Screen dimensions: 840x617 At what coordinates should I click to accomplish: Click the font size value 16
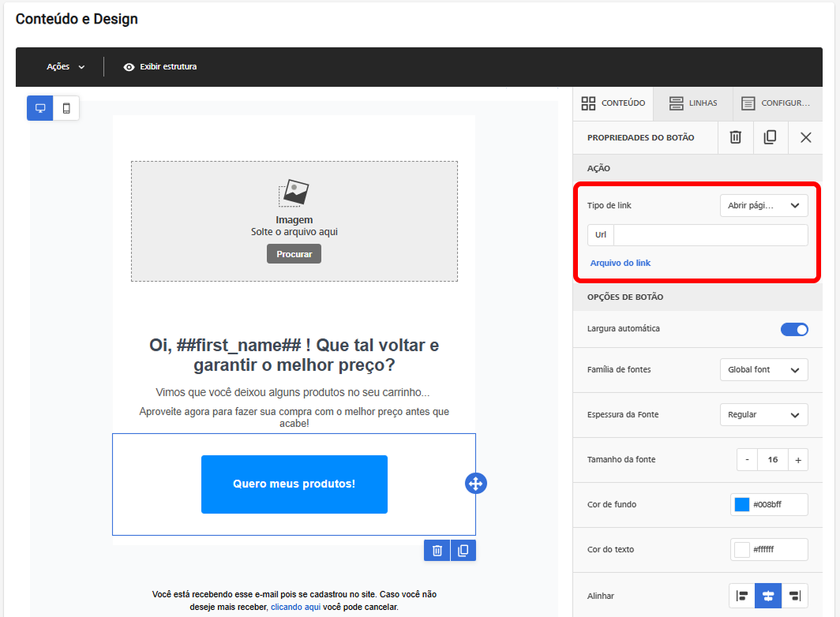[x=772, y=459]
